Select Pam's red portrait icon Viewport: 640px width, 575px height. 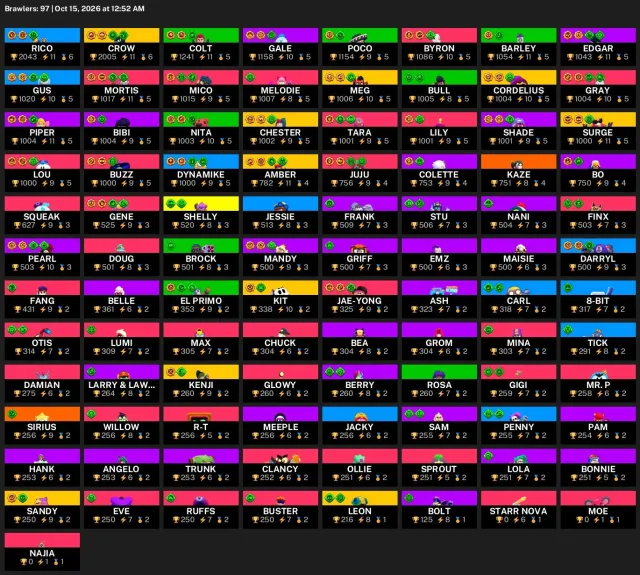point(598,417)
